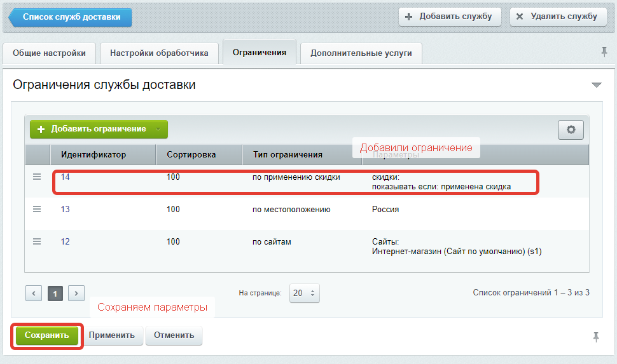This screenshot has width=617, height=364.
Task: Go to the previous page arrow
Action: (34, 293)
